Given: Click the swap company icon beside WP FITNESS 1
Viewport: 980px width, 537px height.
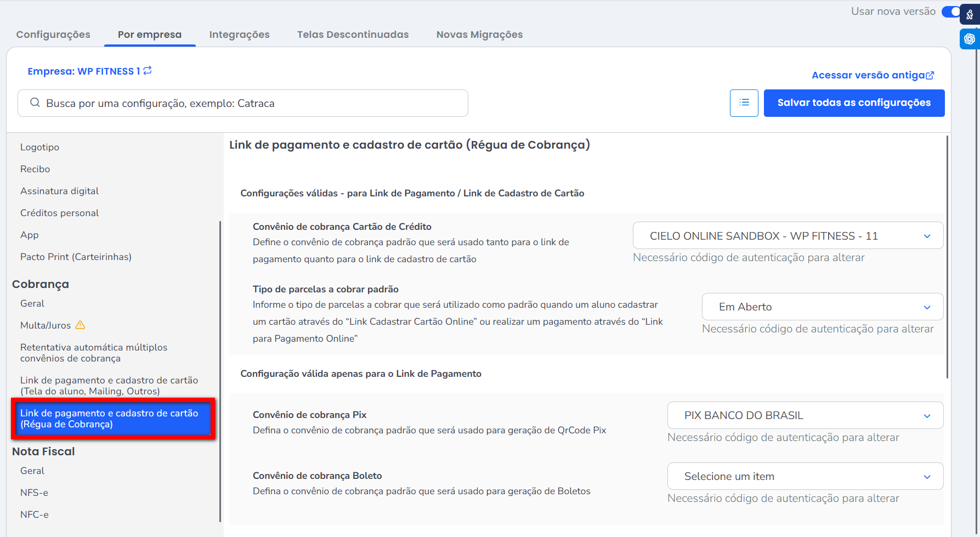Looking at the screenshot, I should pos(148,71).
